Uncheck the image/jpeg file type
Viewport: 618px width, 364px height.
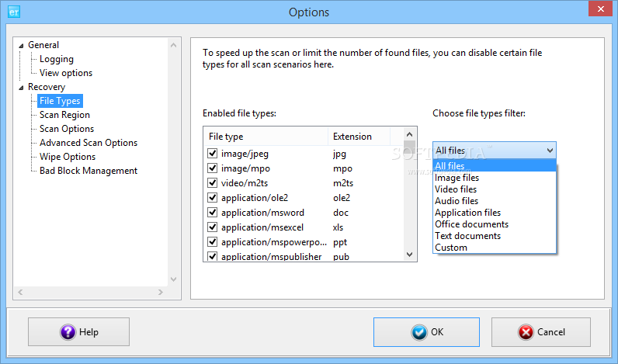(212, 154)
